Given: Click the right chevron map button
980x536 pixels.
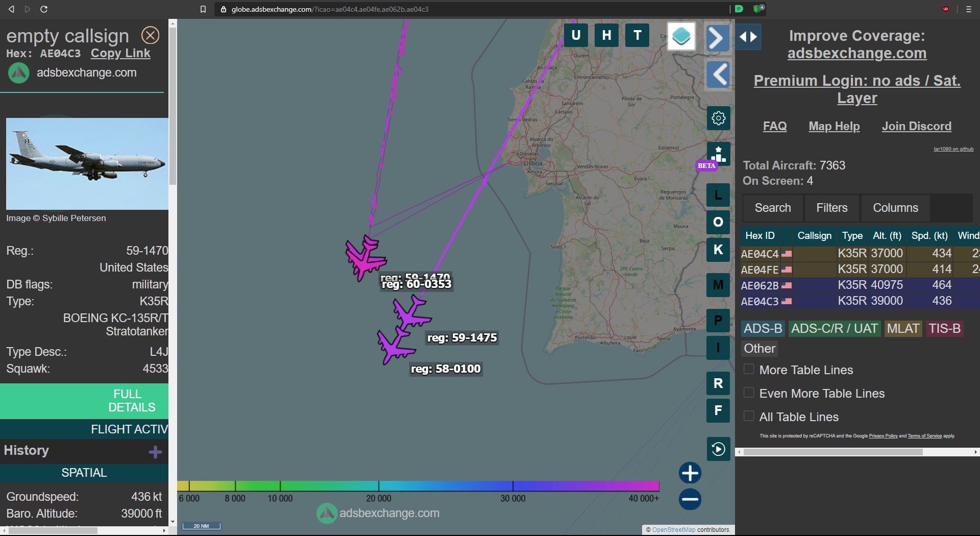Looking at the screenshot, I should pos(717,37).
